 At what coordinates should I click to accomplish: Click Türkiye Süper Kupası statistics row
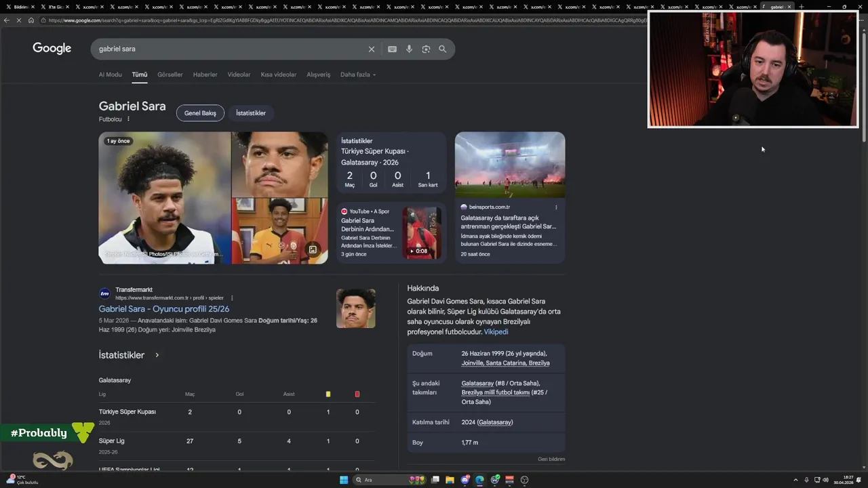click(x=237, y=415)
